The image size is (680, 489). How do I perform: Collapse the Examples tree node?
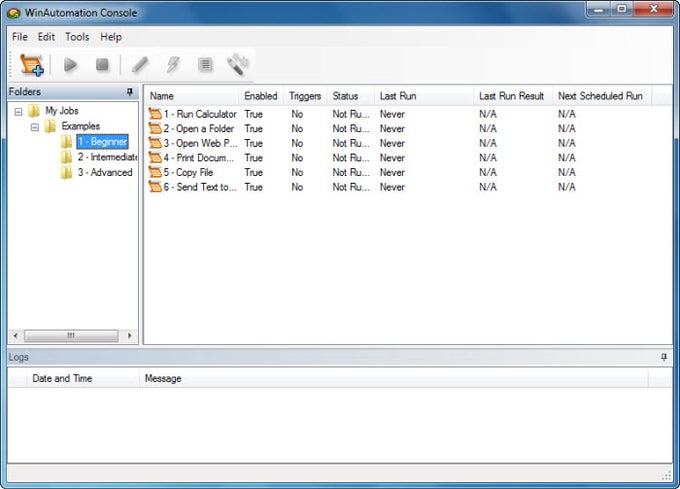tap(35, 127)
